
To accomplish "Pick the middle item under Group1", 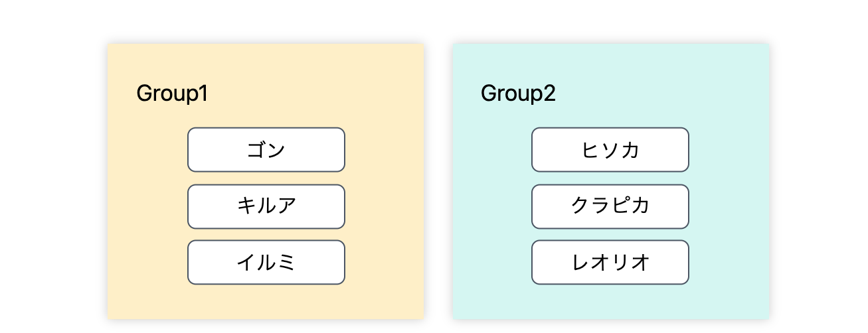I will pos(266,206).
